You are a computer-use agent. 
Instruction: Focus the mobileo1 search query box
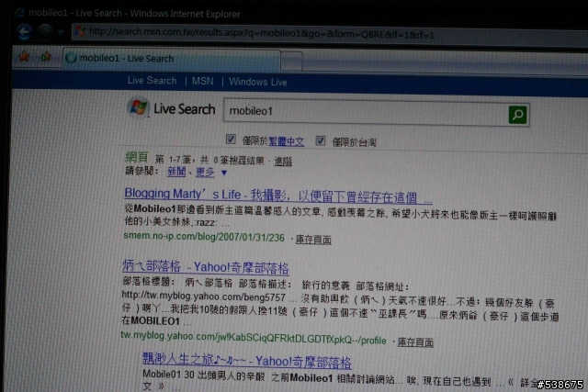pyautogui.click(x=366, y=112)
